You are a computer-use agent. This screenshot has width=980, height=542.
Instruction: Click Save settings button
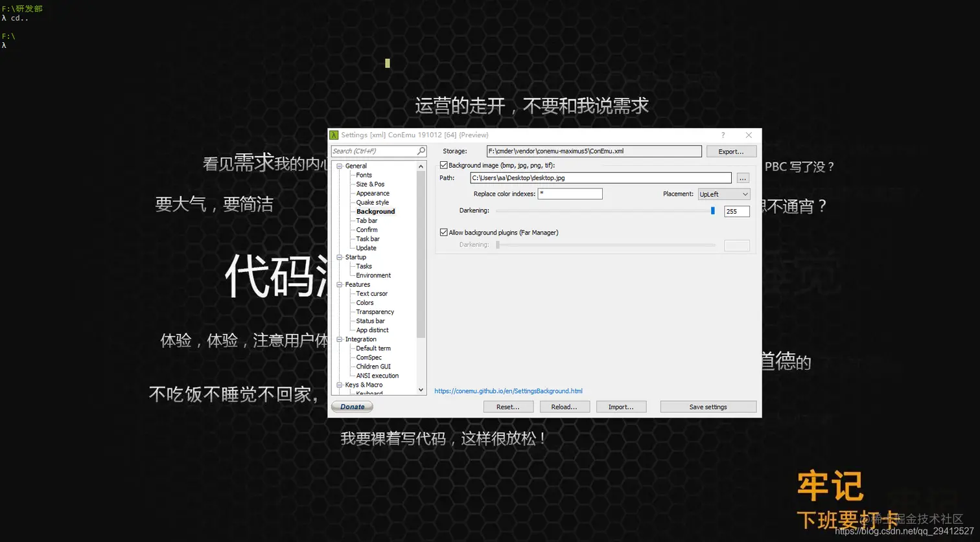click(x=708, y=407)
